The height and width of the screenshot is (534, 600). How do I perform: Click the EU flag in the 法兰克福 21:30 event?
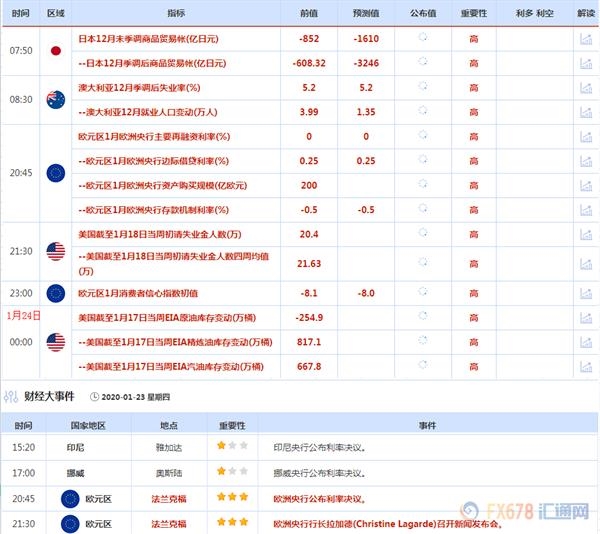click(69, 523)
